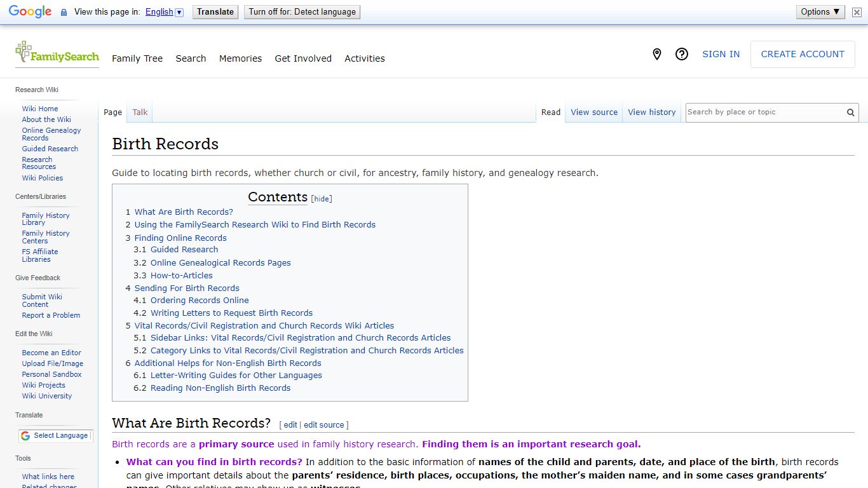
Task: Select the Page tab
Action: point(112,112)
